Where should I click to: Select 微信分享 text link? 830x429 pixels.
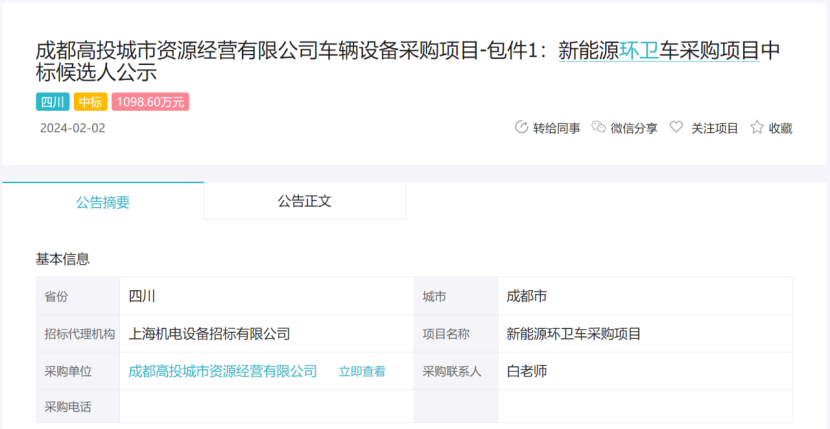634,128
